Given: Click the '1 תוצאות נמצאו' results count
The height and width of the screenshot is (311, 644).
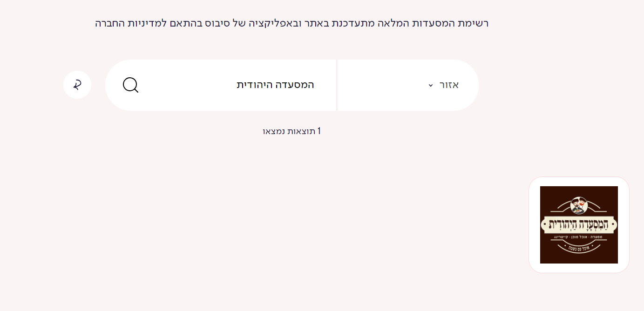Looking at the screenshot, I should pos(292,131).
